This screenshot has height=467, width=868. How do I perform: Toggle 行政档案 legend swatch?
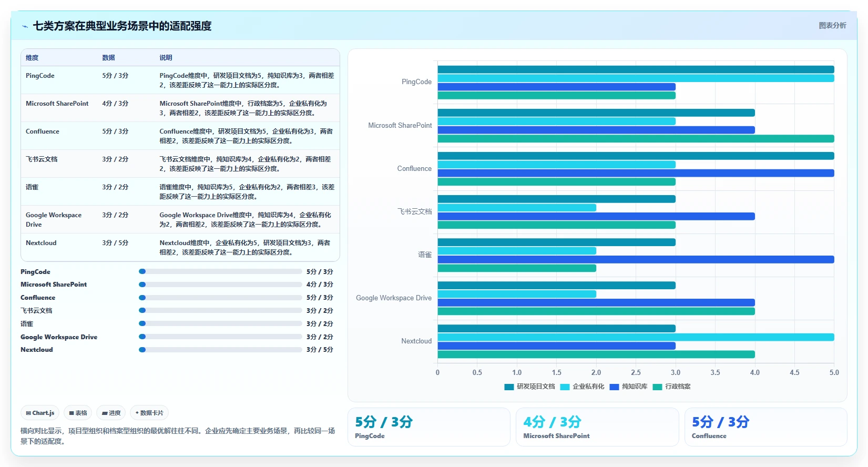coord(657,387)
